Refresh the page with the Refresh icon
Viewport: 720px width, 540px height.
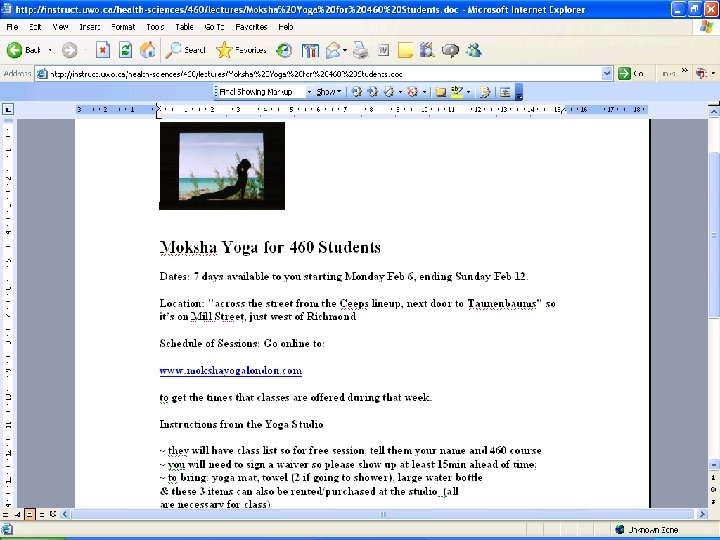click(x=125, y=50)
